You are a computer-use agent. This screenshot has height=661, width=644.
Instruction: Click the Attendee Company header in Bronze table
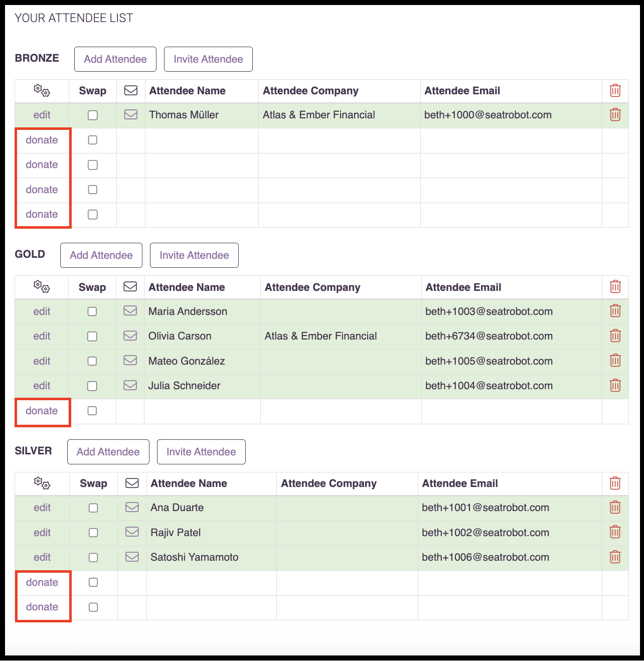coord(311,91)
